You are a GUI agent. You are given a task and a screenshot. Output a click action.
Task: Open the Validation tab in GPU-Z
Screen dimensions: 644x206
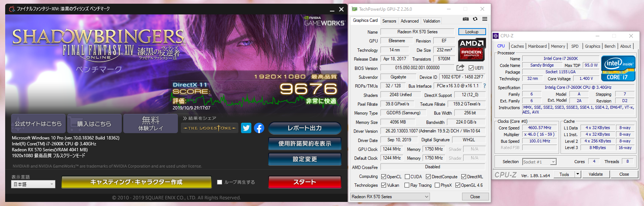coord(432,21)
